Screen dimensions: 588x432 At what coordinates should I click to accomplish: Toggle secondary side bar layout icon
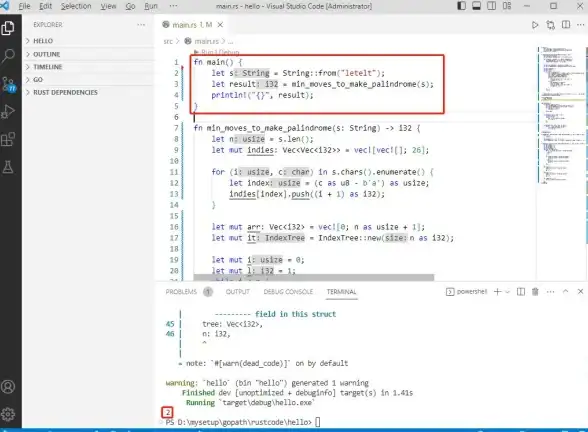click(x=491, y=6)
